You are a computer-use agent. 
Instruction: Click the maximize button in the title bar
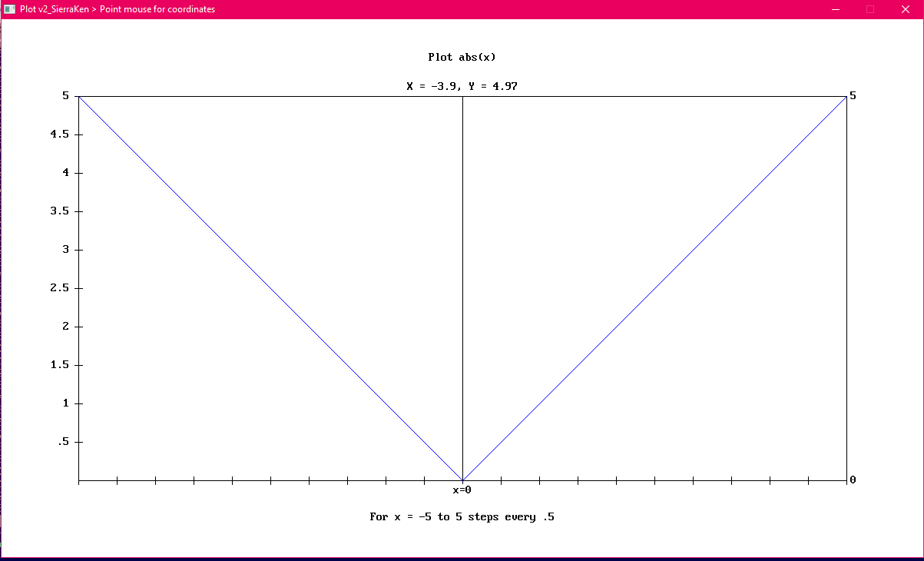869,9
